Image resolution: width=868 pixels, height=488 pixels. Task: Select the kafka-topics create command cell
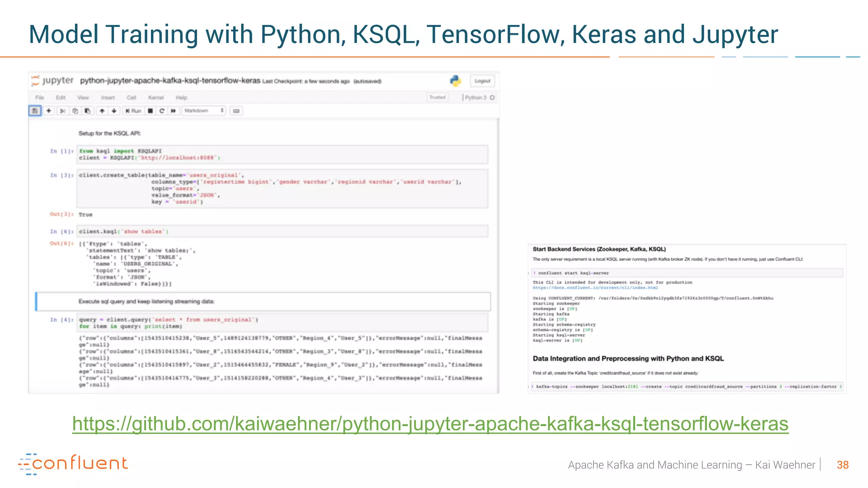[x=687, y=387]
